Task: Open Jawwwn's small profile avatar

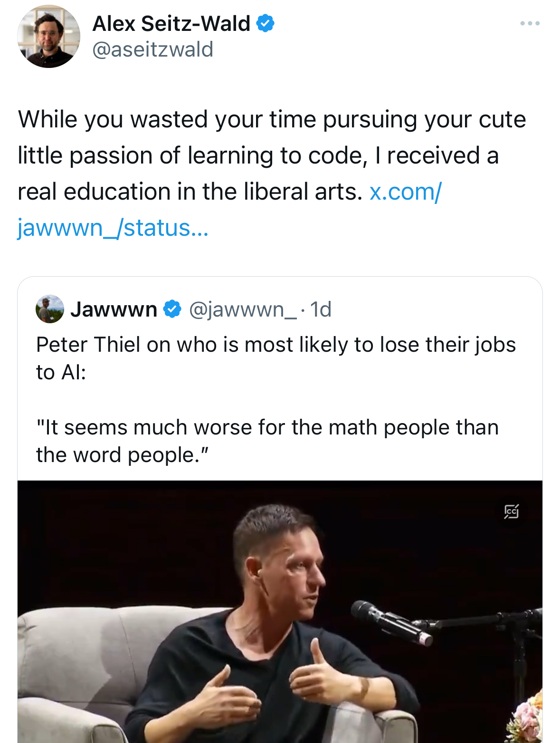Action: click(50, 309)
